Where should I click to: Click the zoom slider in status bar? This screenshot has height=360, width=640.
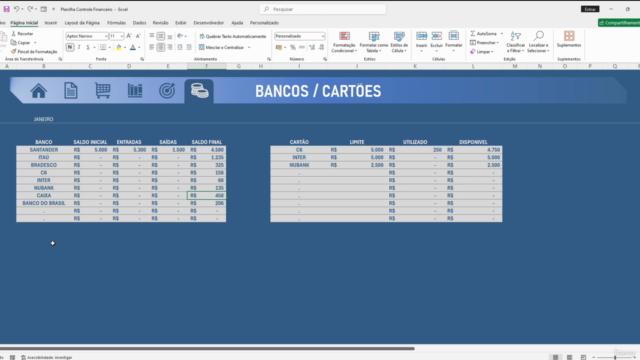pos(615,357)
